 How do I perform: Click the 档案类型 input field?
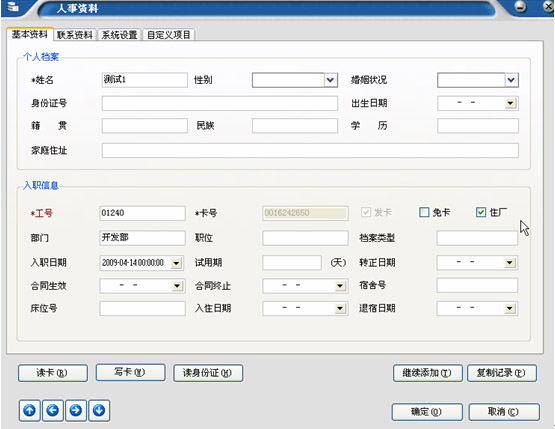[x=477, y=238]
